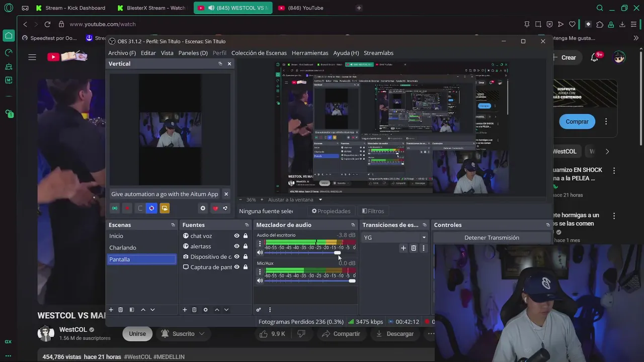The width and height of the screenshot is (644, 362).
Task: Undock the Fuentes panel
Action: point(247,225)
